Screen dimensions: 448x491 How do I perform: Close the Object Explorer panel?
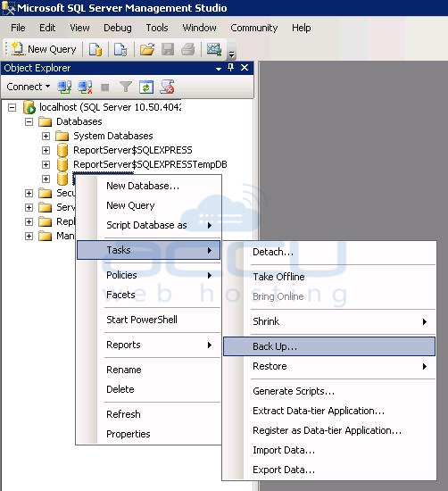[245, 68]
